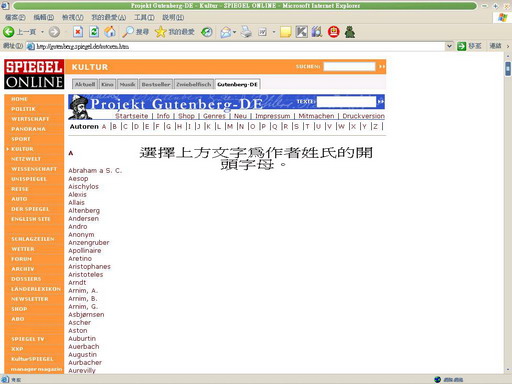Click the browser Back arrow icon
This screenshot has width=512, height=384.
(9, 32)
